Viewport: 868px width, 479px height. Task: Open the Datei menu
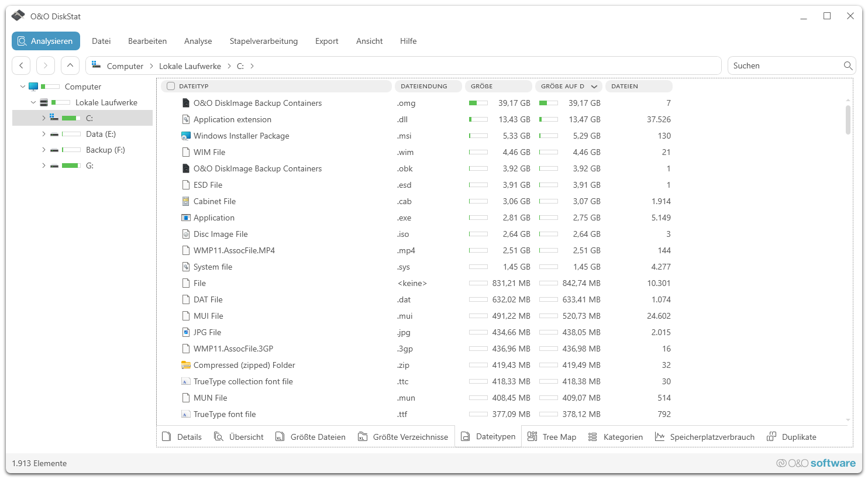tap(101, 41)
